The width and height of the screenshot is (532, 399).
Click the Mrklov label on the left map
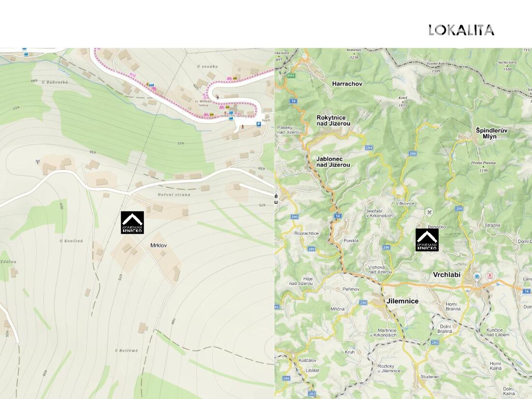pos(158,245)
